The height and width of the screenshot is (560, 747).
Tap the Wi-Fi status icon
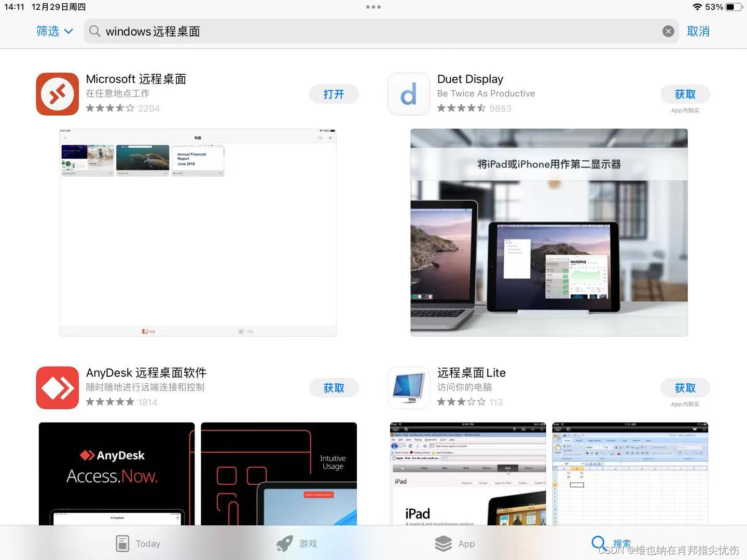point(698,7)
